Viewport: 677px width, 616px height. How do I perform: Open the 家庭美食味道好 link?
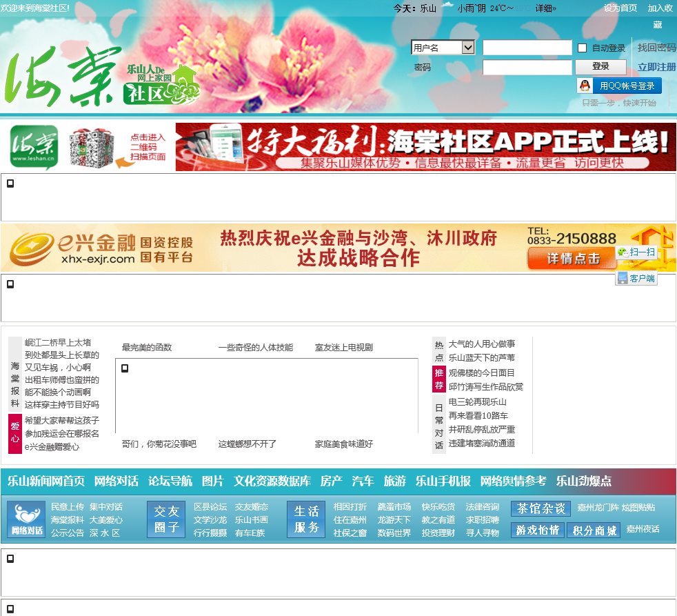coord(344,444)
